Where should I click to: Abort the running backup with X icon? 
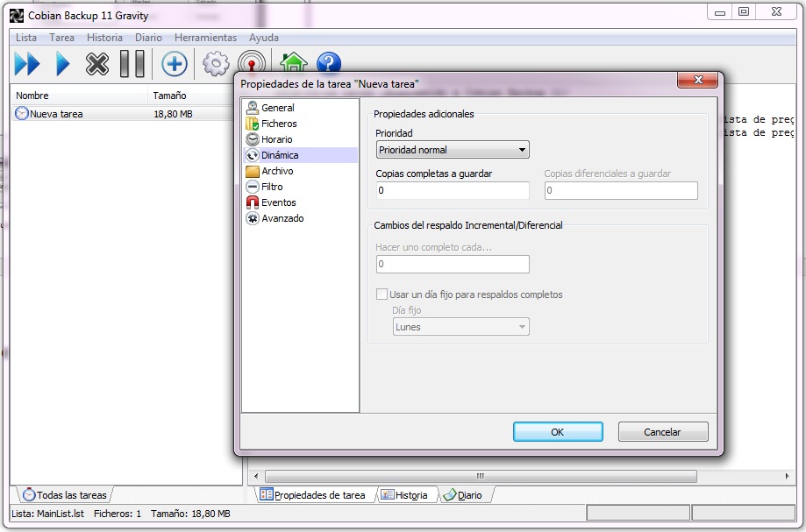(97, 64)
